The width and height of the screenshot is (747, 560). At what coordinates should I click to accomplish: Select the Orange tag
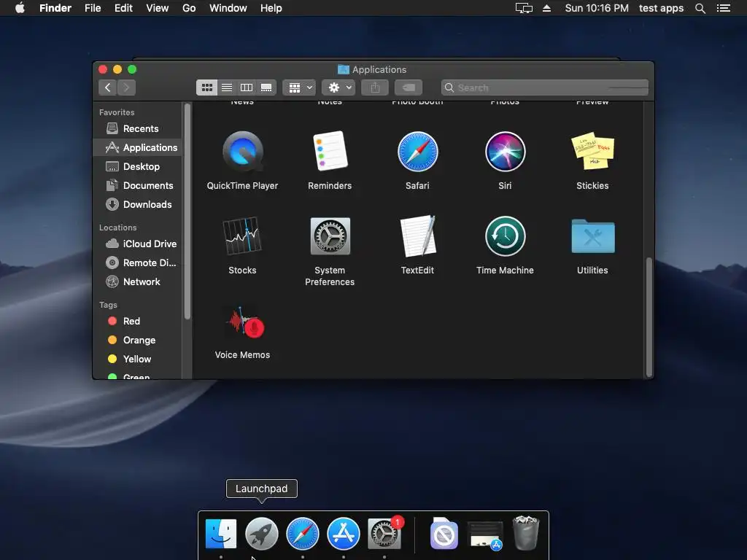(138, 340)
